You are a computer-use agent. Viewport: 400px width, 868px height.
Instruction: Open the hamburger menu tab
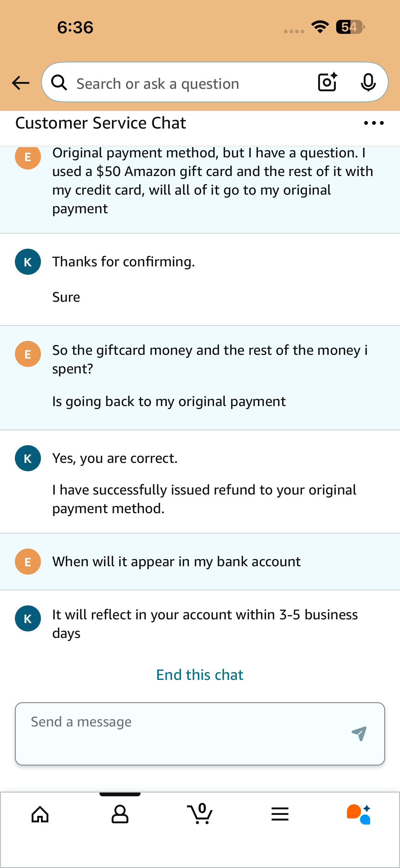click(x=280, y=814)
